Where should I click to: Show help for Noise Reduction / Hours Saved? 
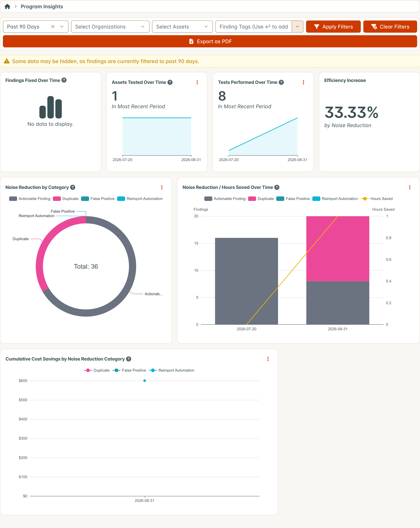tap(277, 187)
